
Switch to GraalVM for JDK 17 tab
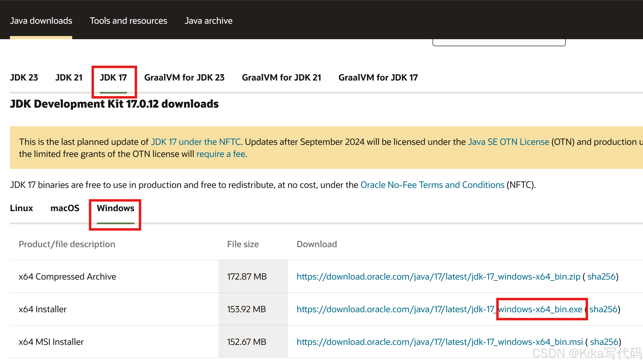click(x=378, y=77)
